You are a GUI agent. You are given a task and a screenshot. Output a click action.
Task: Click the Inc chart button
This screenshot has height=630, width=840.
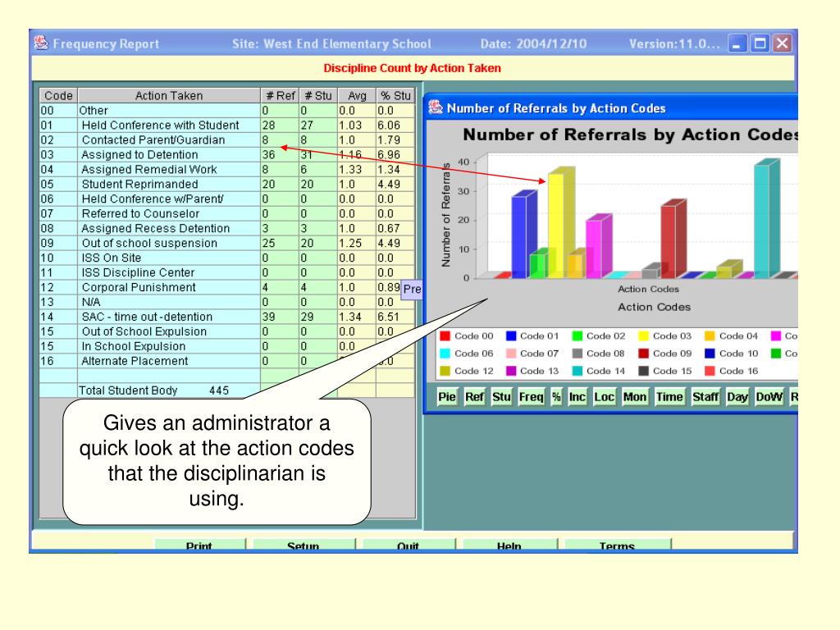pyautogui.click(x=577, y=397)
